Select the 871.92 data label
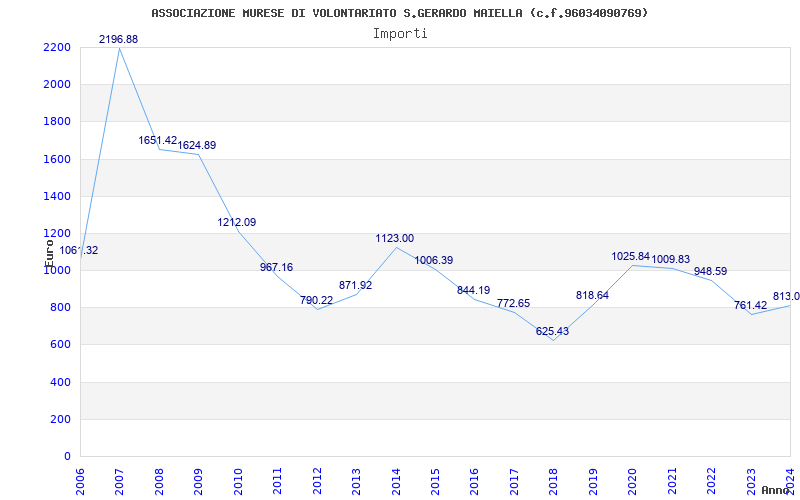 [x=356, y=286]
